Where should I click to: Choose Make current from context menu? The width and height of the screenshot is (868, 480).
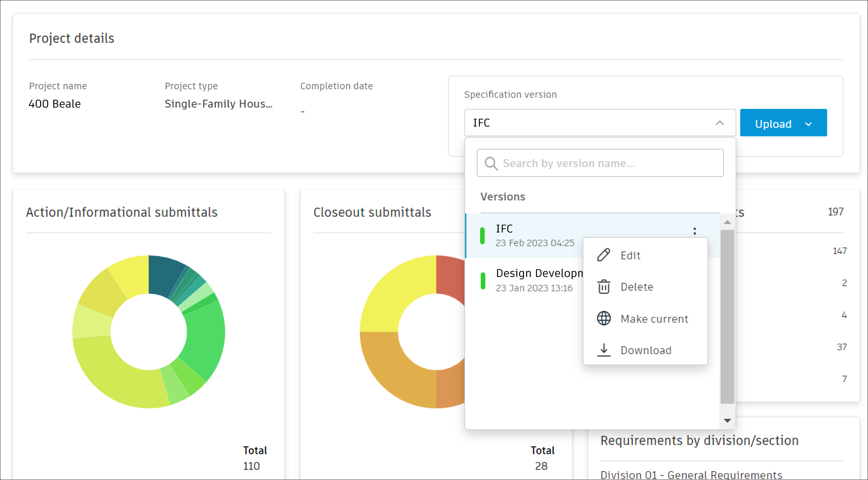(654, 318)
